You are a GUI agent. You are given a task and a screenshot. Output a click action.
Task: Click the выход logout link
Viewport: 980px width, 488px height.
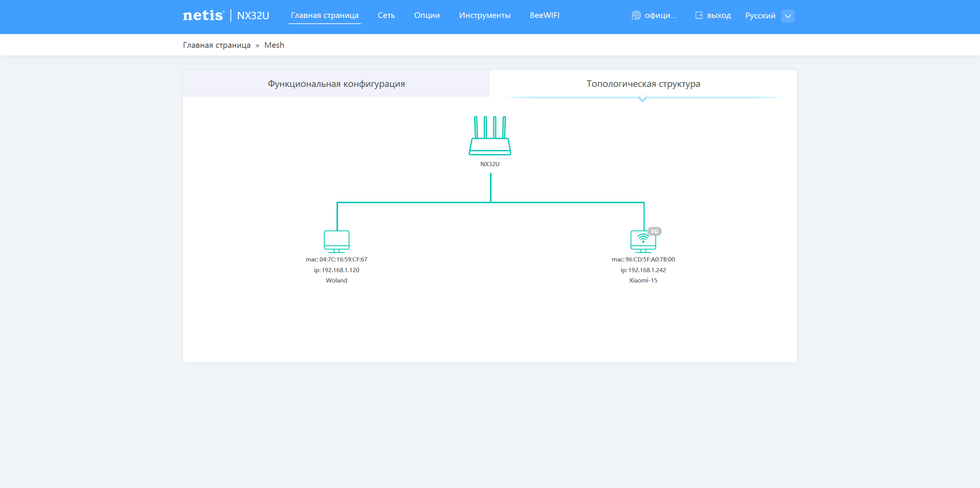719,16
